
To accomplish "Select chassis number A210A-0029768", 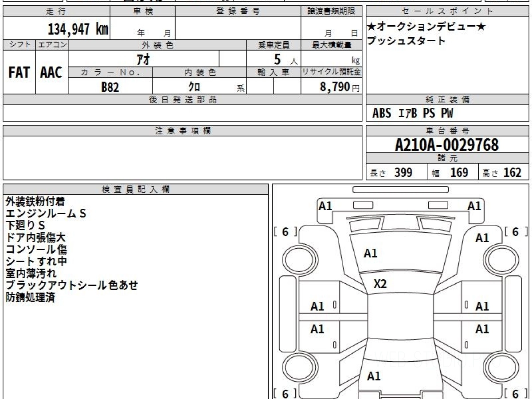I will [447, 145].
